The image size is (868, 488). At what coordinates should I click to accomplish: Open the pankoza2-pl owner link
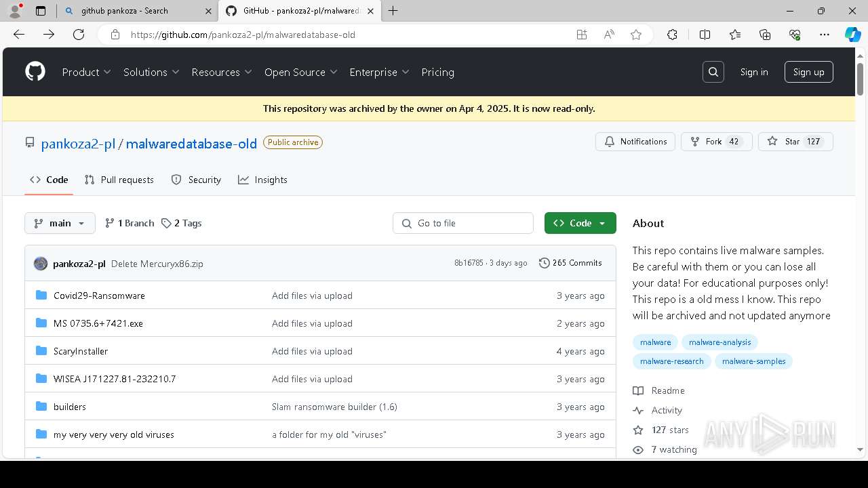coord(78,143)
